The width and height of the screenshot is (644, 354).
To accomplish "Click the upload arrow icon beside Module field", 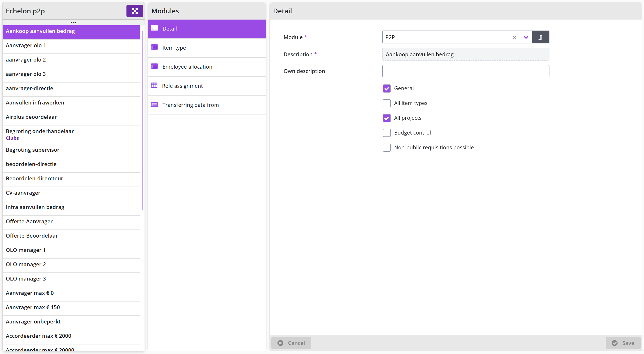I will tap(540, 37).
